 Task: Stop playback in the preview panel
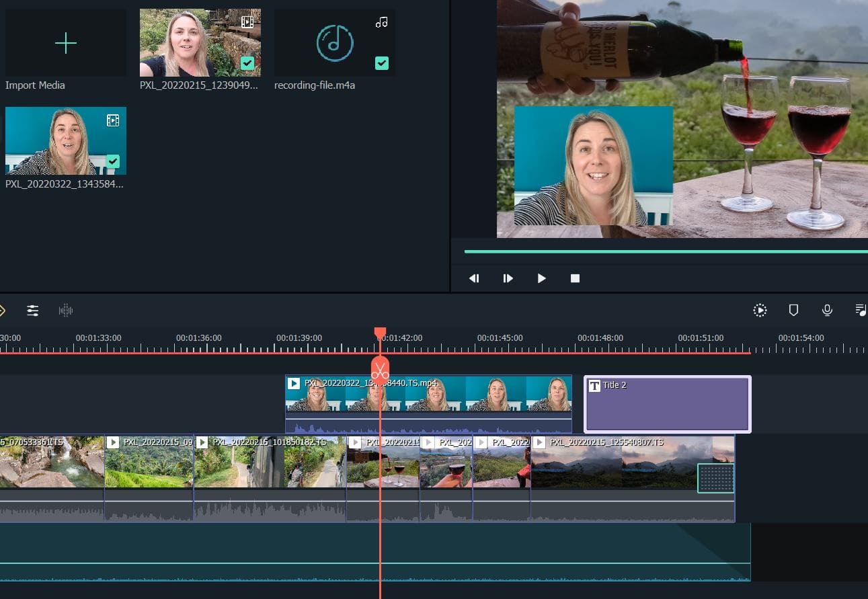click(575, 278)
